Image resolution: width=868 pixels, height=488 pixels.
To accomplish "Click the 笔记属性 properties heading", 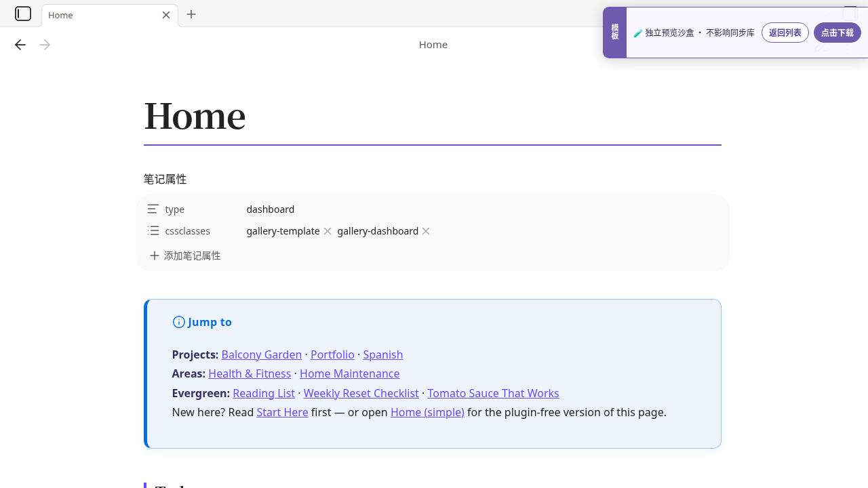I will pos(165,179).
